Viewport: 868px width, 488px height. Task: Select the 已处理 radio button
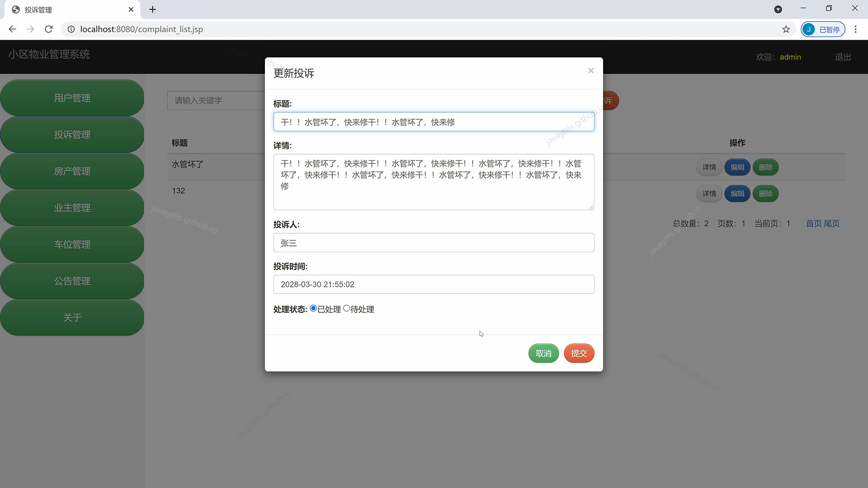pyautogui.click(x=313, y=308)
